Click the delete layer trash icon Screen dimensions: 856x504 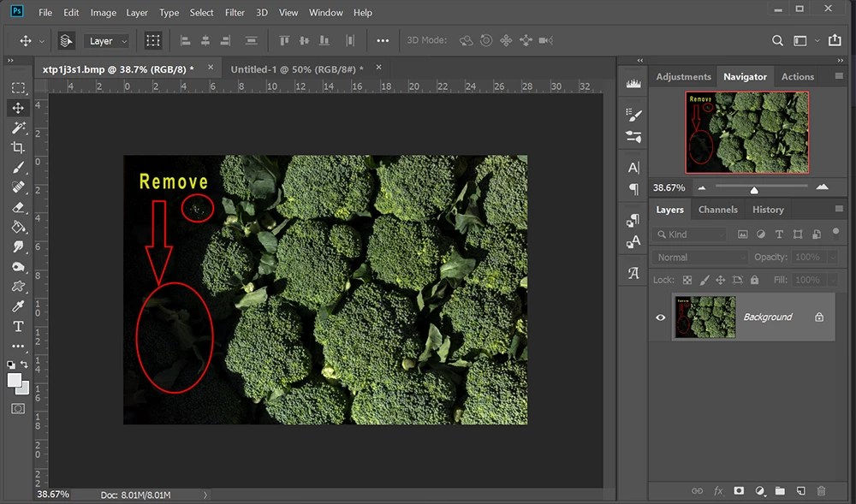(822, 491)
